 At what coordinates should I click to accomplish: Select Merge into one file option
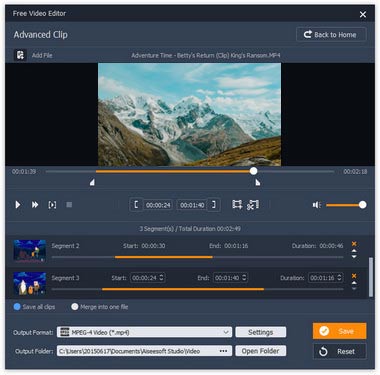coord(75,307)
